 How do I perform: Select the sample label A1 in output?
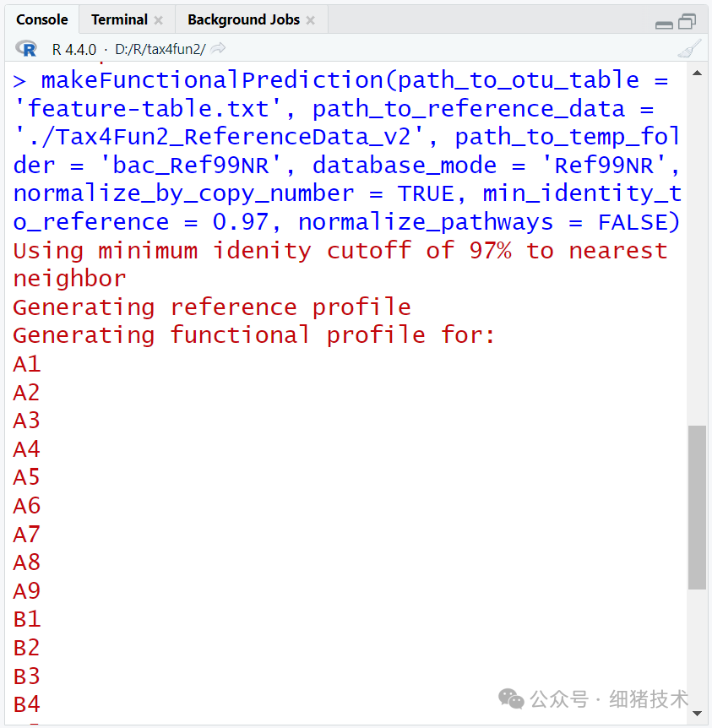[x=25, y=363]
